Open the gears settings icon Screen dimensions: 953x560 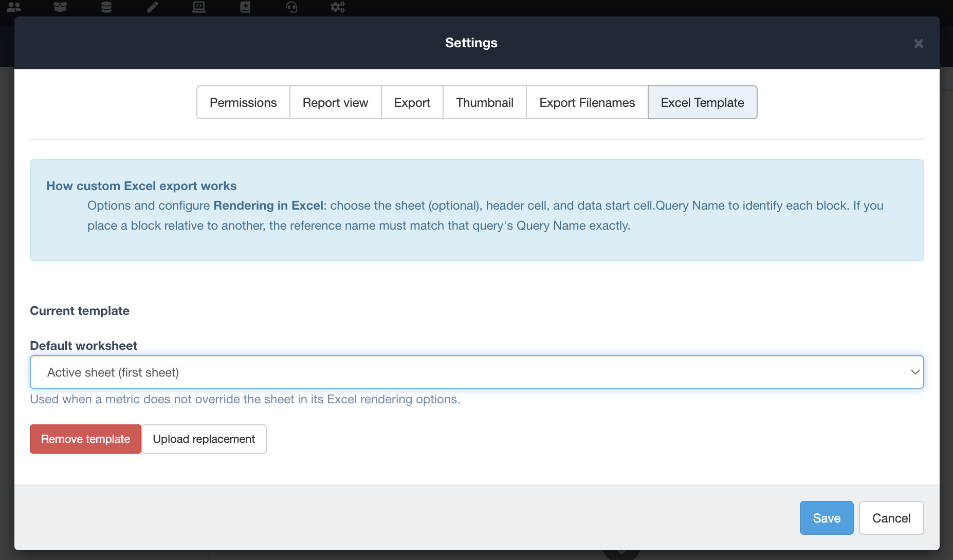(338, 7)
